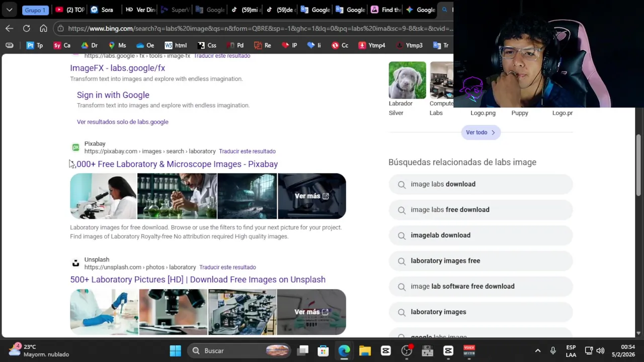The height and width of the screenshot is (362, 644).
Task: Collapse the Grupo 1 tab group
Action: (x=35, y=10)
